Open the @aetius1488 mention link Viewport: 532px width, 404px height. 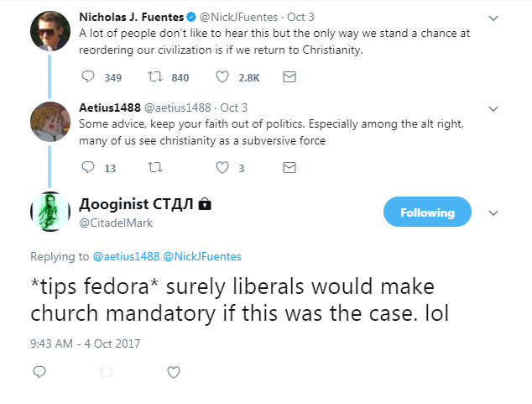[126, 256]
